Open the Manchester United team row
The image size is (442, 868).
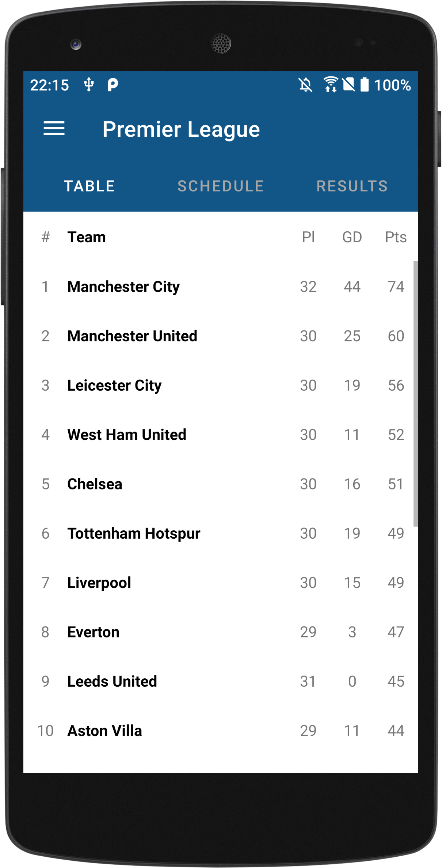[132, 336]
